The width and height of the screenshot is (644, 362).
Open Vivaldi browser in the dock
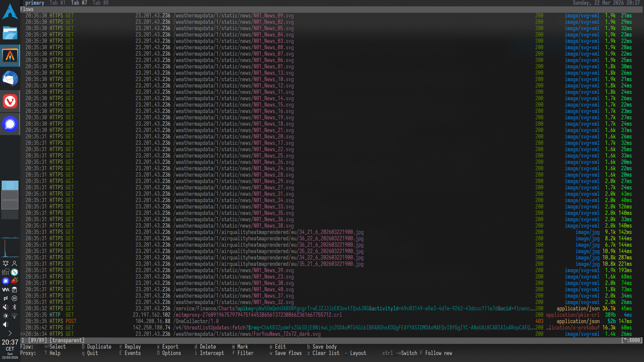pos(10,102)
